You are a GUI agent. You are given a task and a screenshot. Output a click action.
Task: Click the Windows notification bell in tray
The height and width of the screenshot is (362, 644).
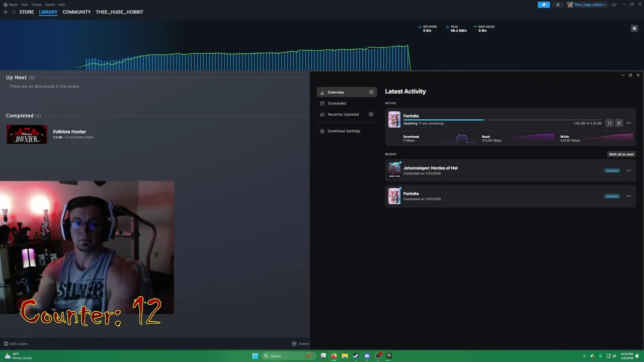(638, 356)
